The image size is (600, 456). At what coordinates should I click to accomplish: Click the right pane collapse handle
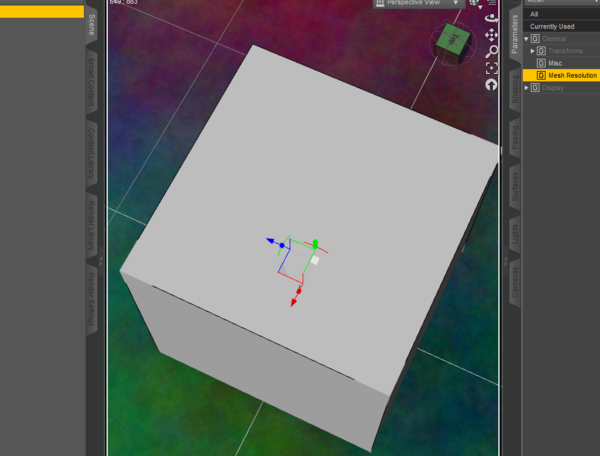pos(505,262)
